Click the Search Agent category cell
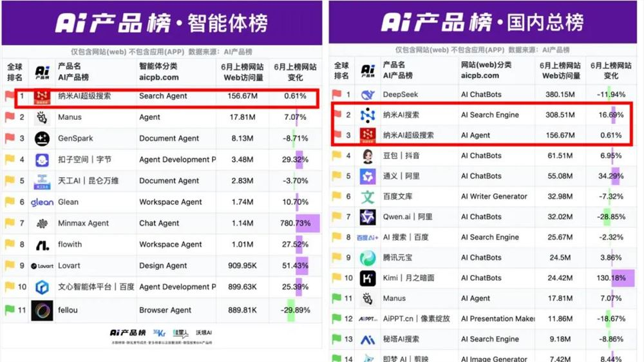This screenshot has height=362, width=644. pos(163,96)
